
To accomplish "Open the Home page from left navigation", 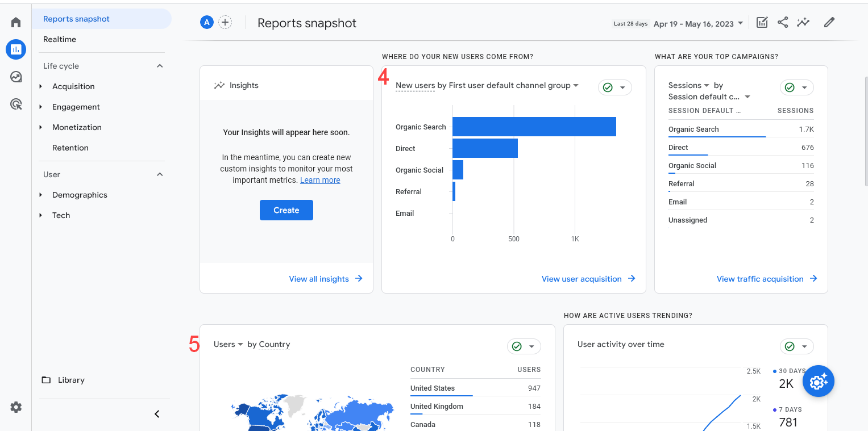I will pyautogui.click(x=15, y=22).
